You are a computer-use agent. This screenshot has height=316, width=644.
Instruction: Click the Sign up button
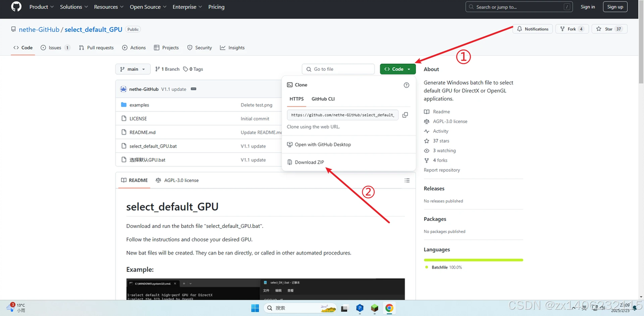coord(615,6)
